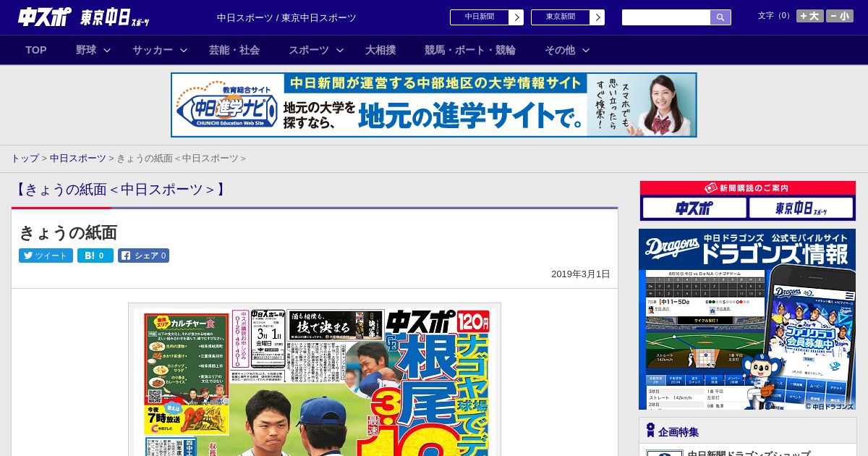
Task: Decrease text size with －小 button
Action: 840,16
